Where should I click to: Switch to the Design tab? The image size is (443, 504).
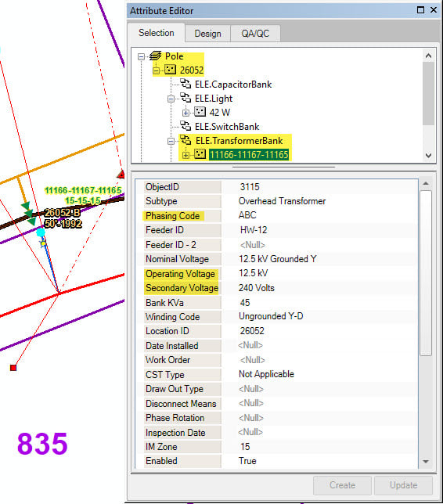(x=207, y=34)
